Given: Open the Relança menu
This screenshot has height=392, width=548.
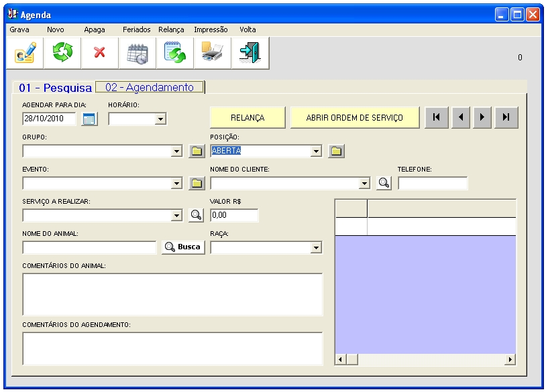Looking at the screenshot, I should (171, 29).
